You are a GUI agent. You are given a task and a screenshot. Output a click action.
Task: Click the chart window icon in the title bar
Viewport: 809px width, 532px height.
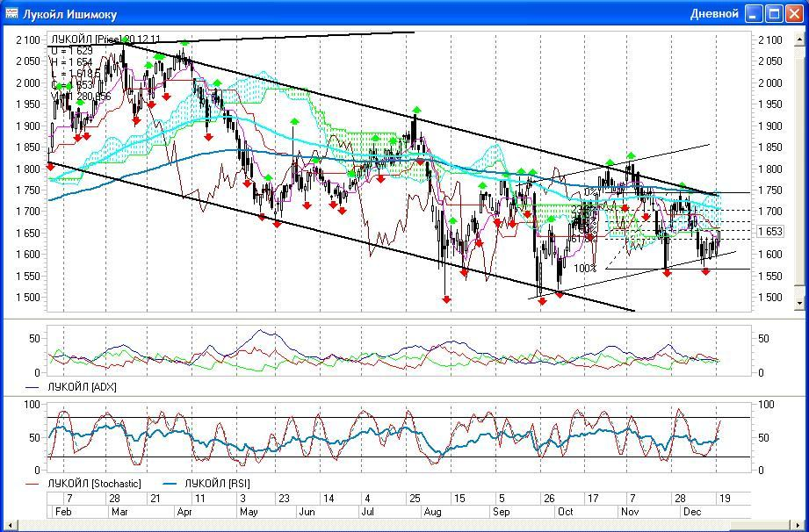[x=11, y=14]
